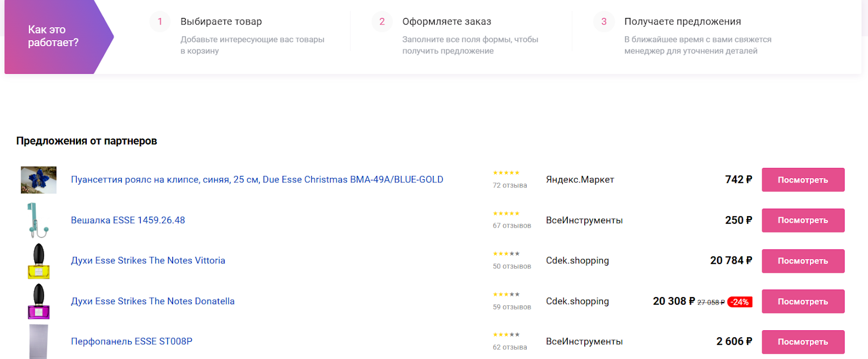Screen dimensions: 868x359
Task: Open the Перфопанель ESSE ST008P link
Action: [x=132, y=342]
